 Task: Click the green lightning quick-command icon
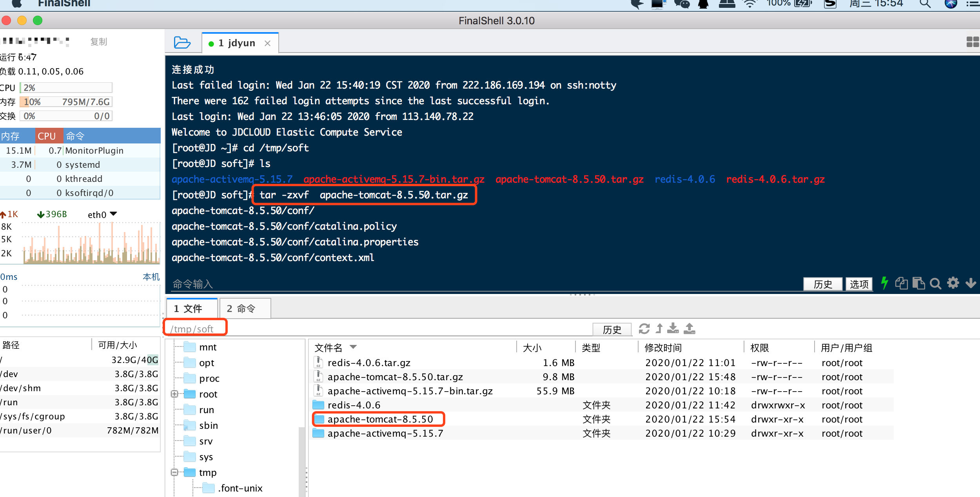point(884,283)
